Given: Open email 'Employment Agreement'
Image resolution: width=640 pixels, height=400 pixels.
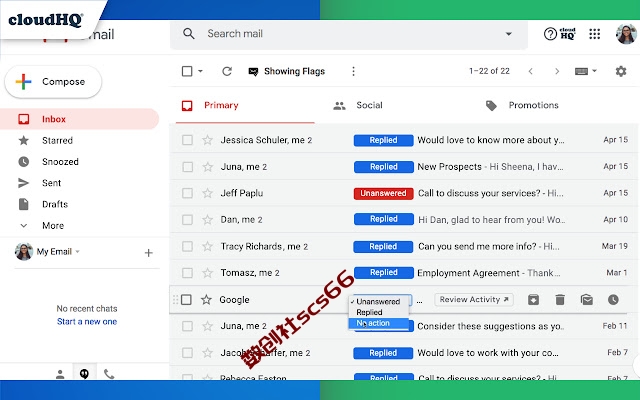Looking at the screenshot, I should point(468,273).
